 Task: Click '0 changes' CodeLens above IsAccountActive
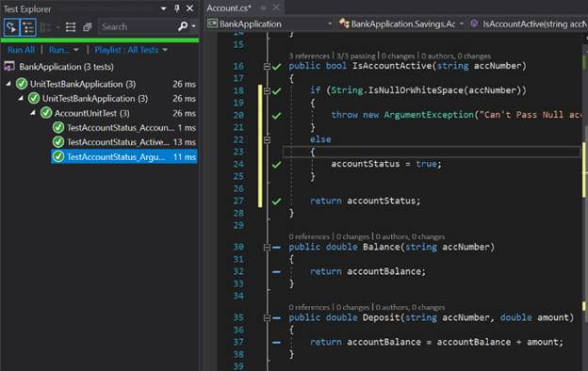coord(399,56)
